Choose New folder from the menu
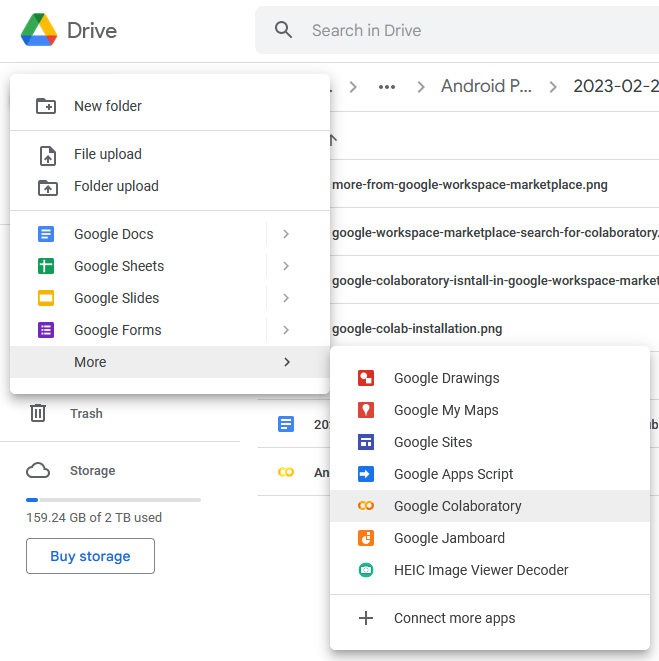This screenshot has width=659, height=661. 108,106
